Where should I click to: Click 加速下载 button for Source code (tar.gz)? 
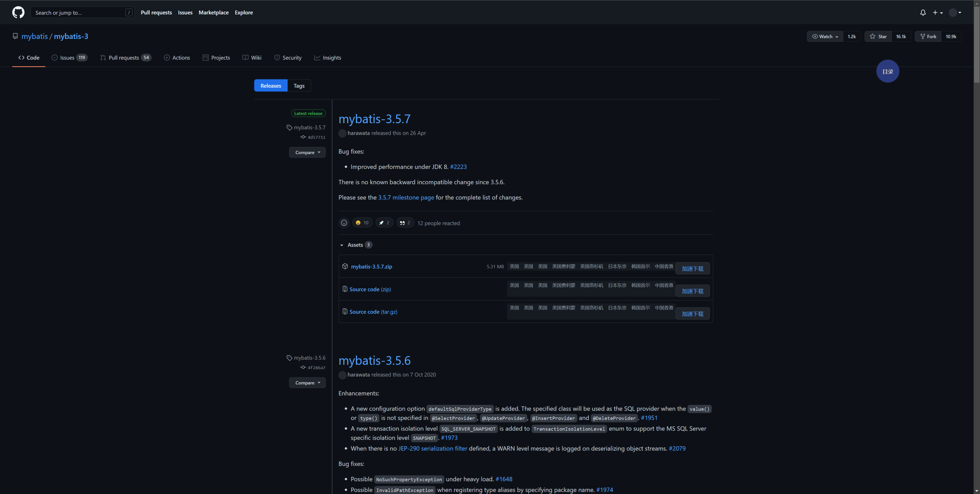692,314
